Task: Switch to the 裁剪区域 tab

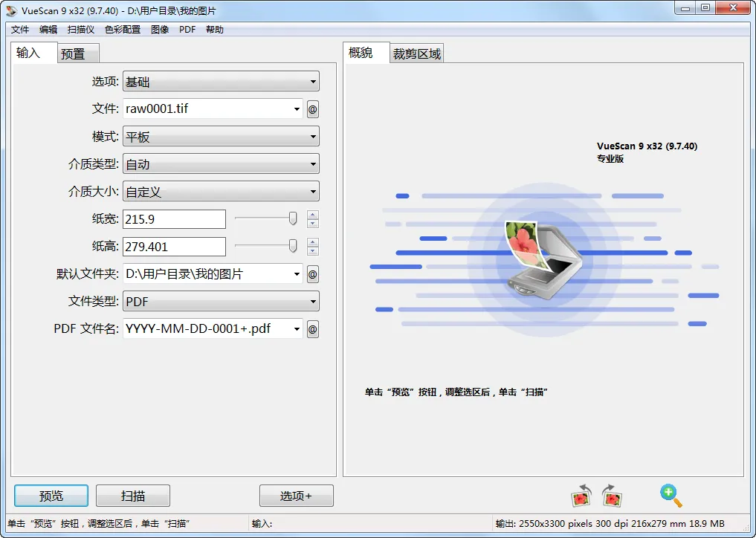Action: click(x=416, y=53)
